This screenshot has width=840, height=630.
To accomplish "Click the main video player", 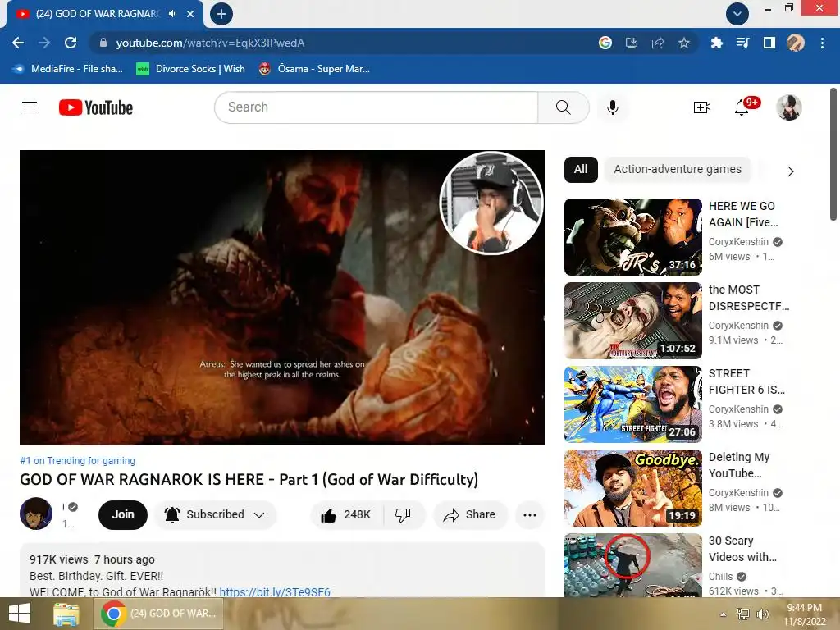I will [x=282, y=297].
